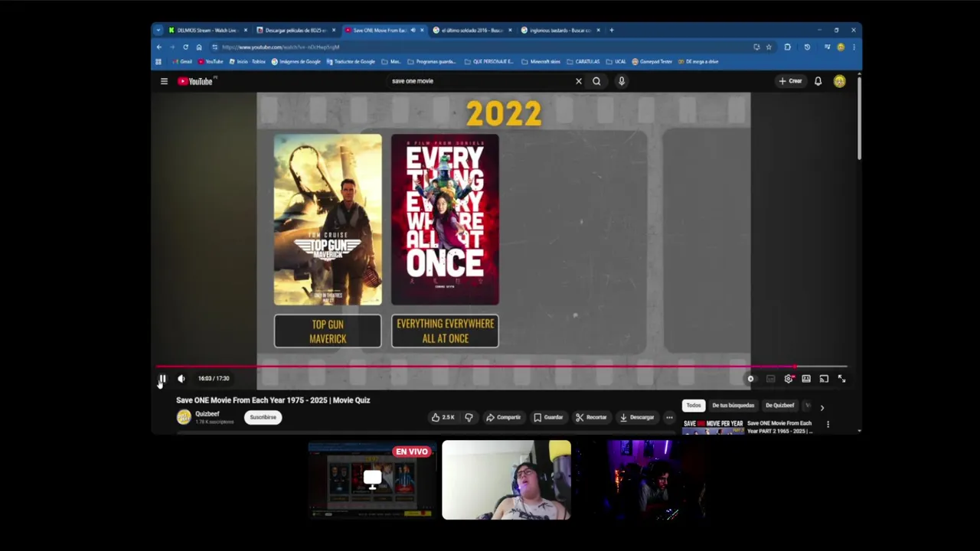Open the Quizbeef channel avatar

pyautogui.click(x=184, y=417)
